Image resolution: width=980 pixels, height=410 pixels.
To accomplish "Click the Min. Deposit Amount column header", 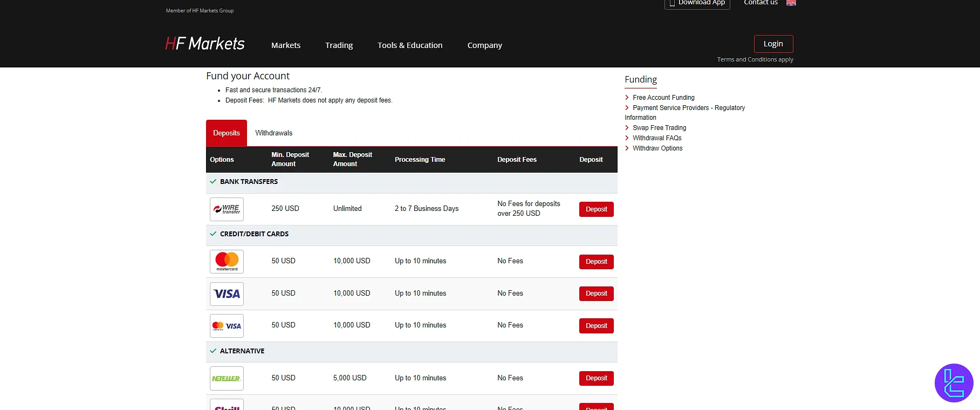I will tap(290, 159).
